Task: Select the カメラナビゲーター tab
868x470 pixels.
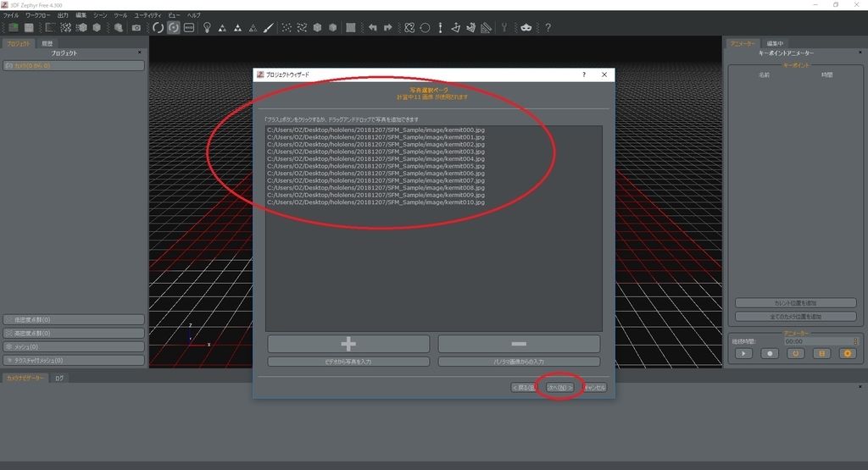Action: [x=25, y=379]
